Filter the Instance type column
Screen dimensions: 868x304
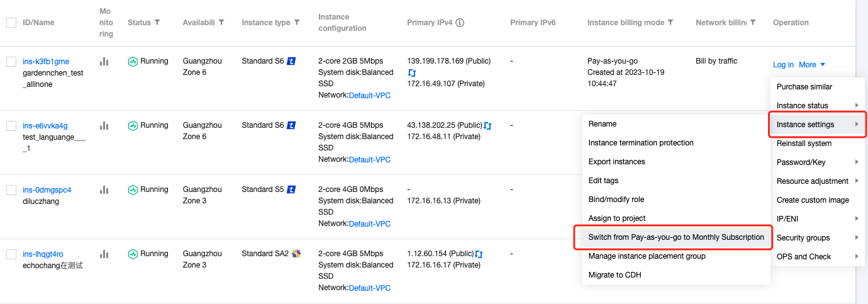point(296,23)
